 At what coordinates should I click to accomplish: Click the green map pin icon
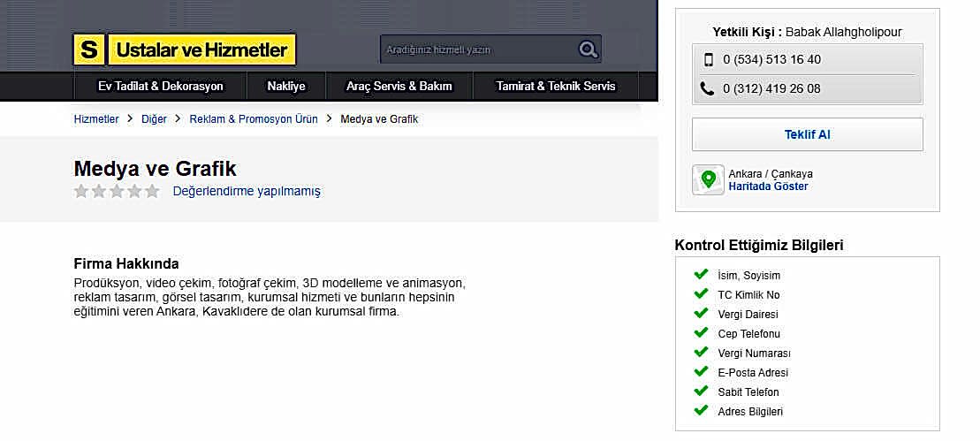tap(708, 179)
